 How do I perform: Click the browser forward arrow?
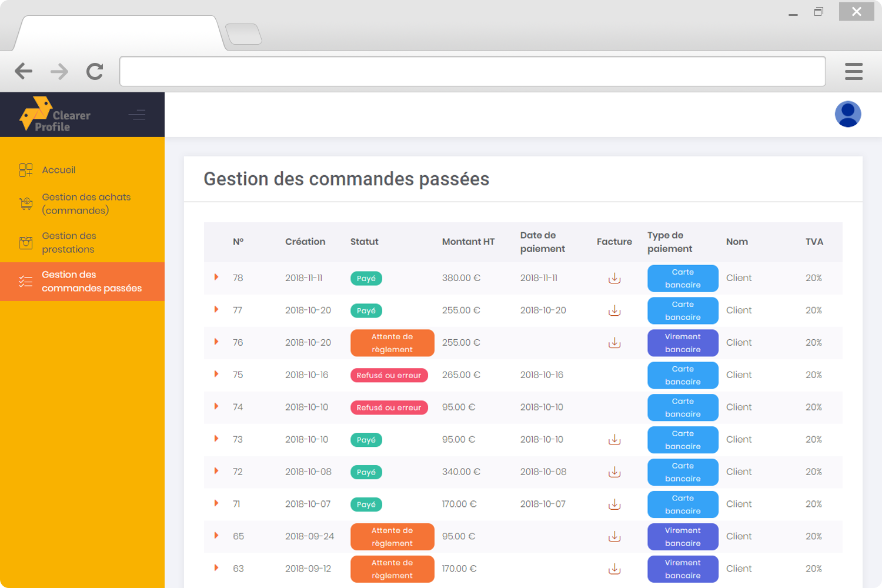coord(59,71)
